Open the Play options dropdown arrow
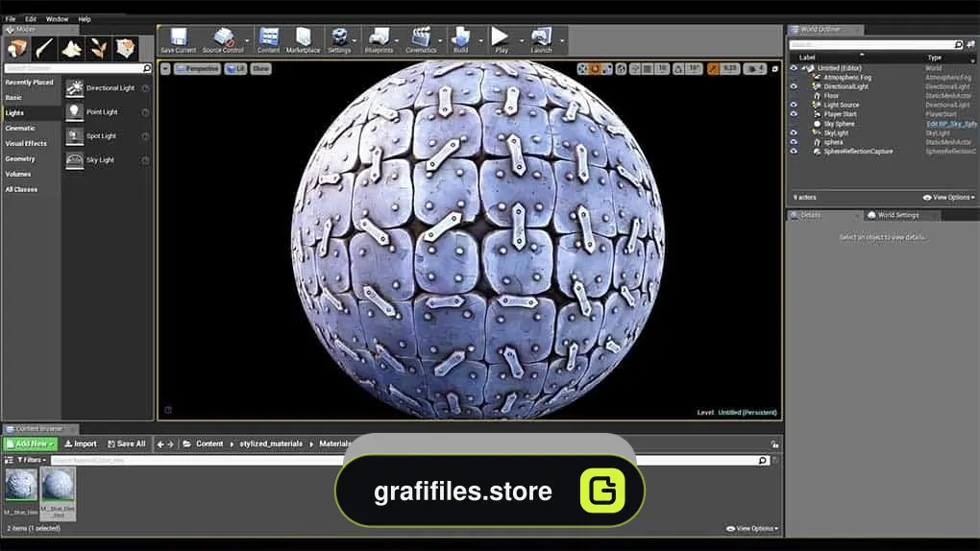 pyautogui.click(x=522, y=41)
